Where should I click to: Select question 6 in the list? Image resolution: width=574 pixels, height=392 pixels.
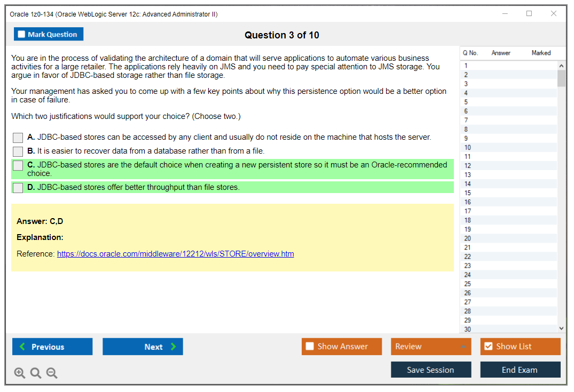(508, 111)
